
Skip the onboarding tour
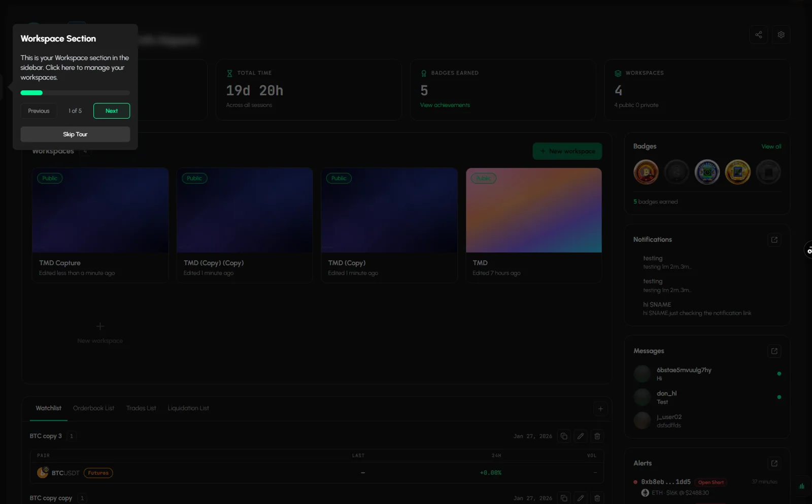75,134
